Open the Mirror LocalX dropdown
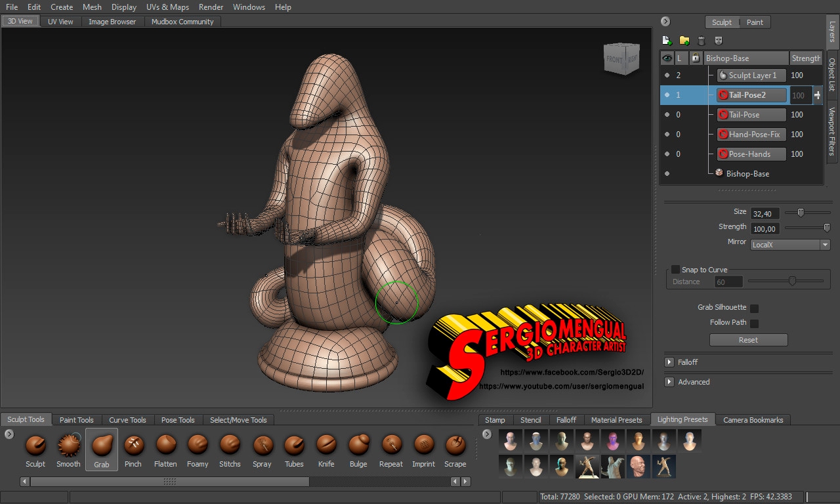 [x=790, y=245]
